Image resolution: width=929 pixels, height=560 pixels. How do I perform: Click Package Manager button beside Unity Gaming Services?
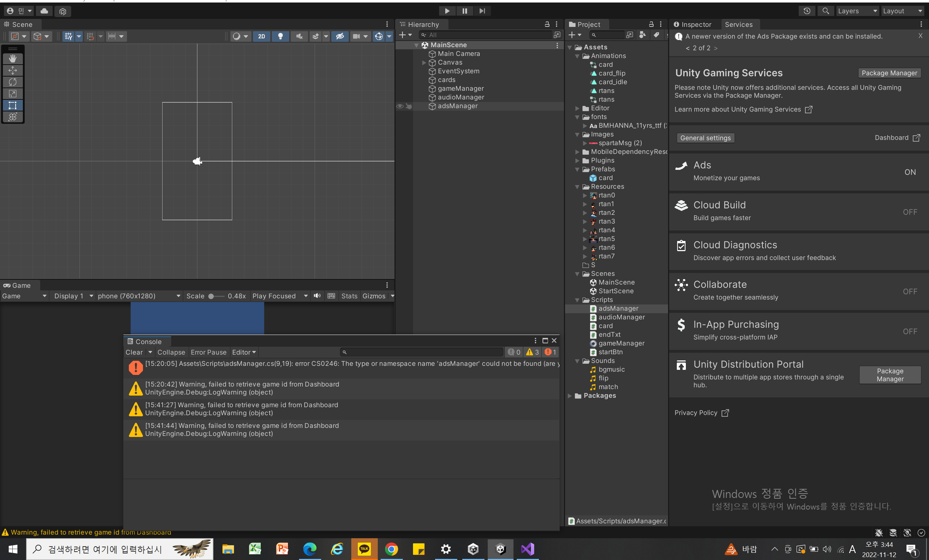(889, 73)
